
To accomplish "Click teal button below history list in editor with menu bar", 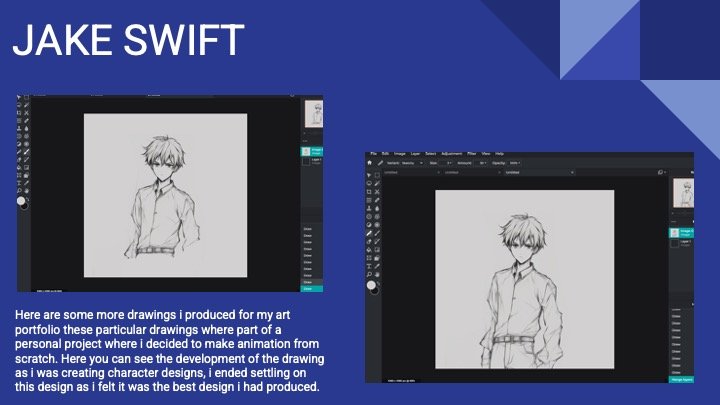I will 681,380.
